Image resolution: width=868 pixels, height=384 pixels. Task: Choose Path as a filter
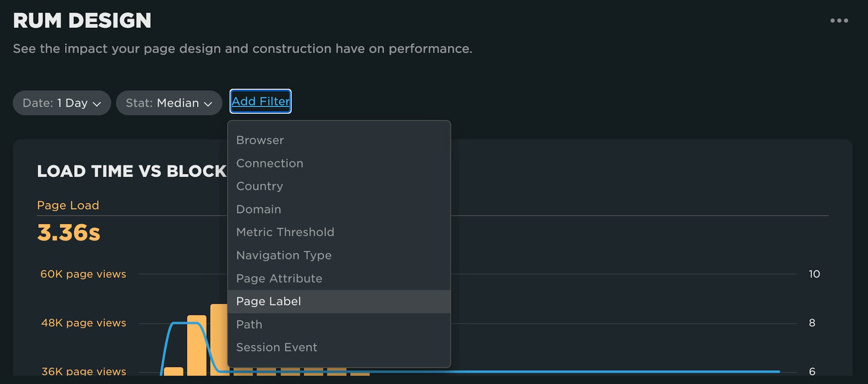click(249, 324)
